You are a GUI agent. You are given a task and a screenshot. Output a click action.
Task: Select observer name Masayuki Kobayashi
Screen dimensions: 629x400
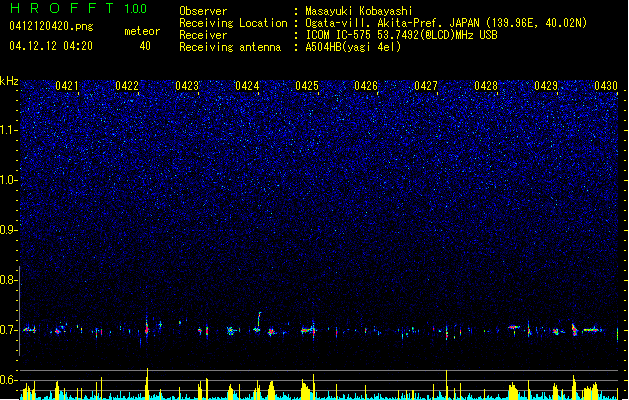[359, 11]
